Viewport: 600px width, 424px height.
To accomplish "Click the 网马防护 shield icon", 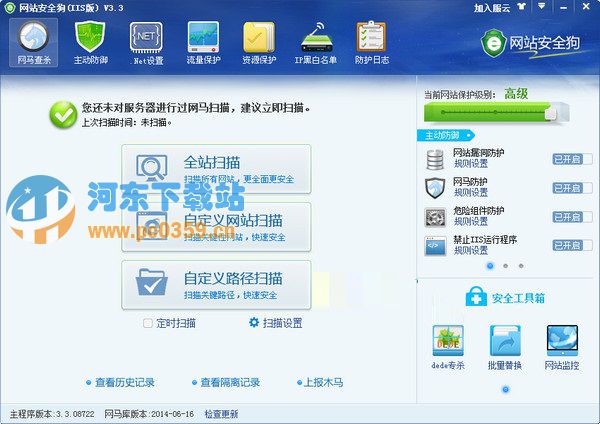I will [435, 188].
